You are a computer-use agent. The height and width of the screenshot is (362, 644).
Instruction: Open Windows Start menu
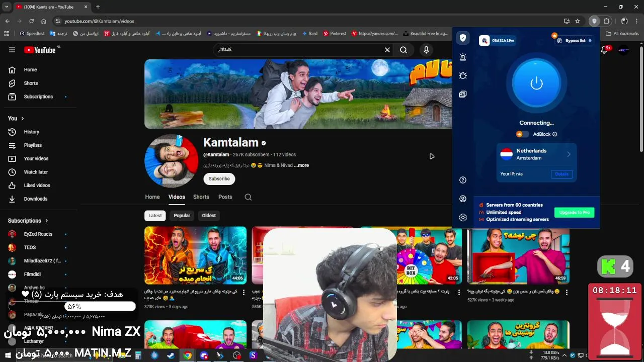click(x=8, y=355)
